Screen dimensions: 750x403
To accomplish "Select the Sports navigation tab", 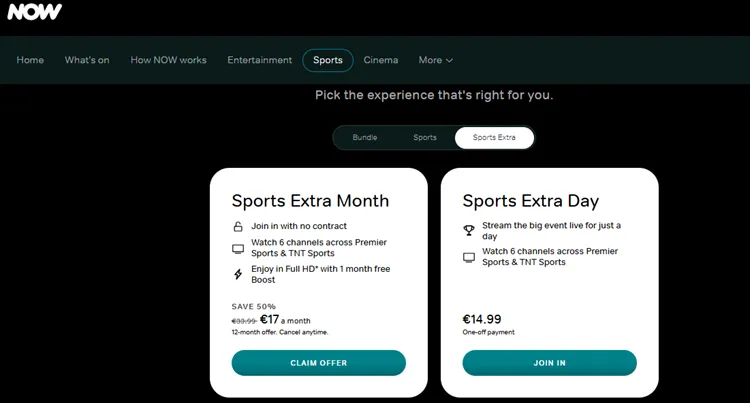I will pyautogui.click(x=328, y=60).
